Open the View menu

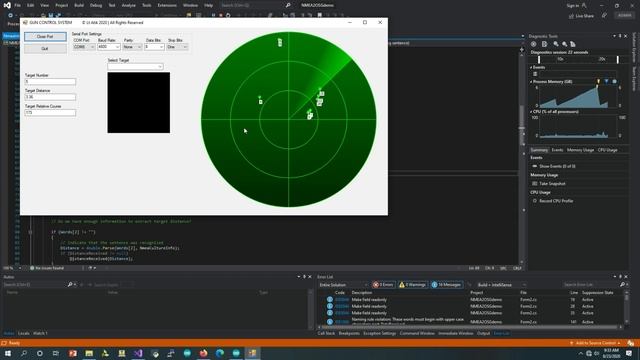pos(44,5)
